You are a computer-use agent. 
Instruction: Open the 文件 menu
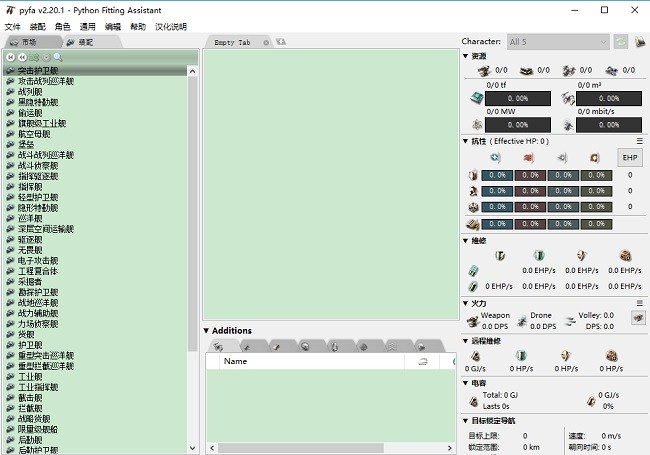[x=12, y=27]
